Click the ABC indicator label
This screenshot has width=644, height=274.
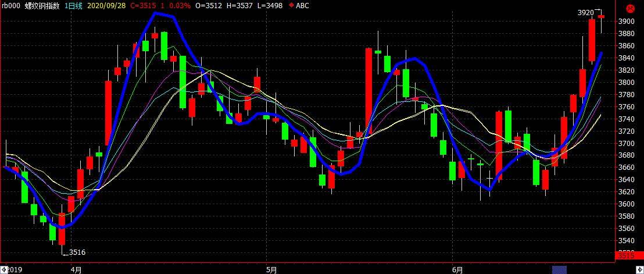[x=302, y=6]
